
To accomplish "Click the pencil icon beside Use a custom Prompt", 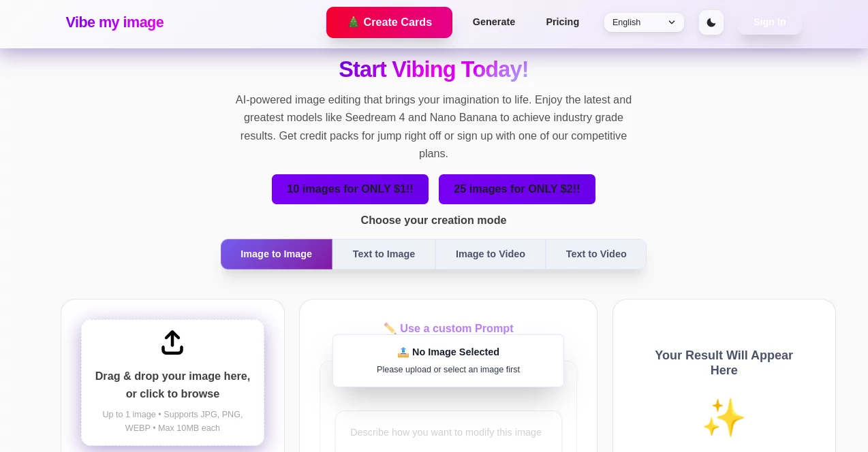I will pos(390,328).
